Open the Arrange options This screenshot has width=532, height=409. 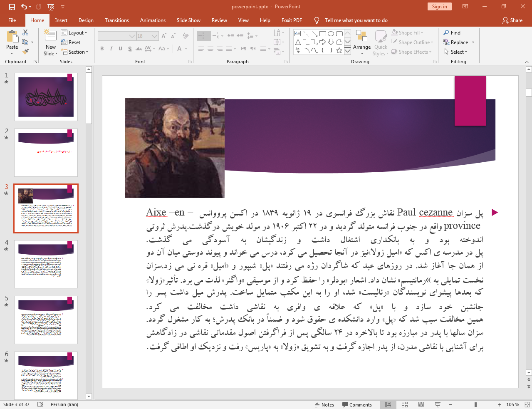[362, 43]
